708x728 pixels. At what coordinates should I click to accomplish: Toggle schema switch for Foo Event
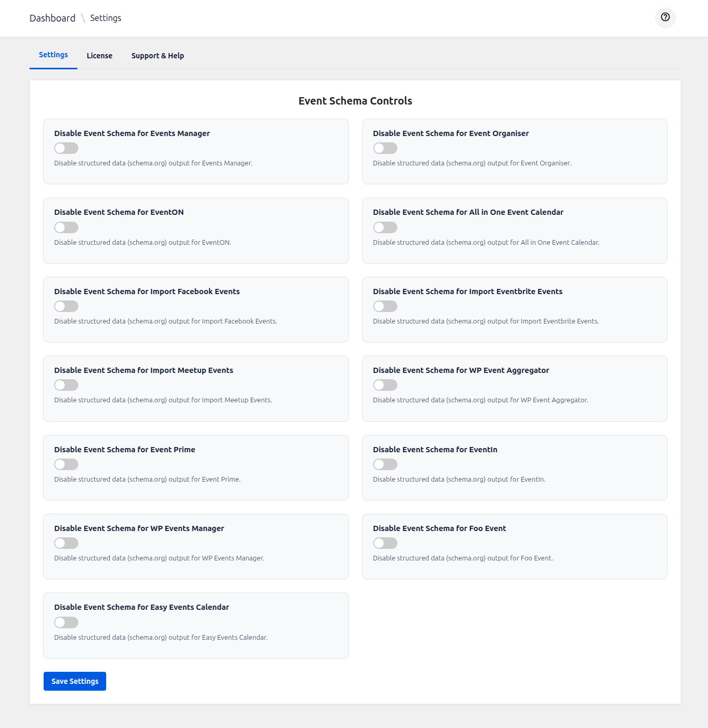(x=385, y=543)
